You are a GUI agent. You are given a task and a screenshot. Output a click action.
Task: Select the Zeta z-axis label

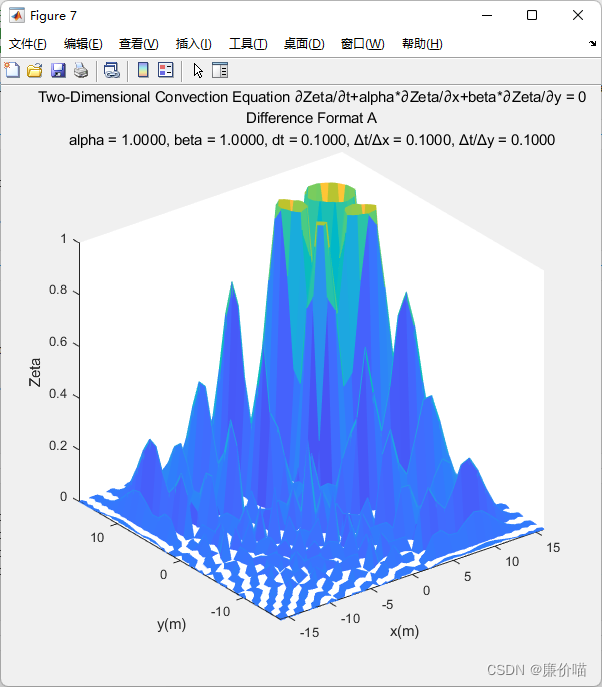(x=35, y=372)
